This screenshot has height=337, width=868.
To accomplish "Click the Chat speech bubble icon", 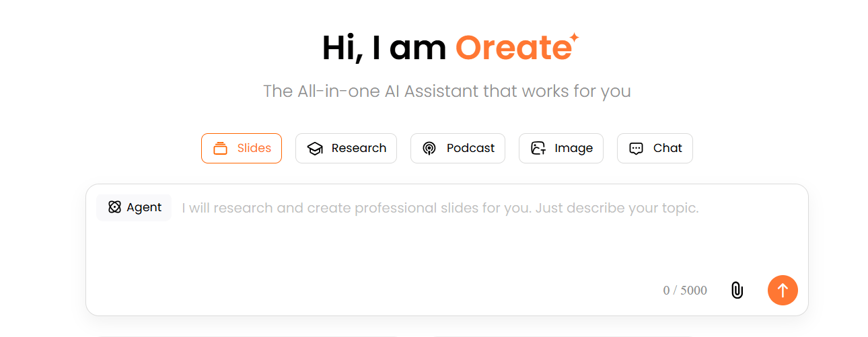I will tap(636, 149).
